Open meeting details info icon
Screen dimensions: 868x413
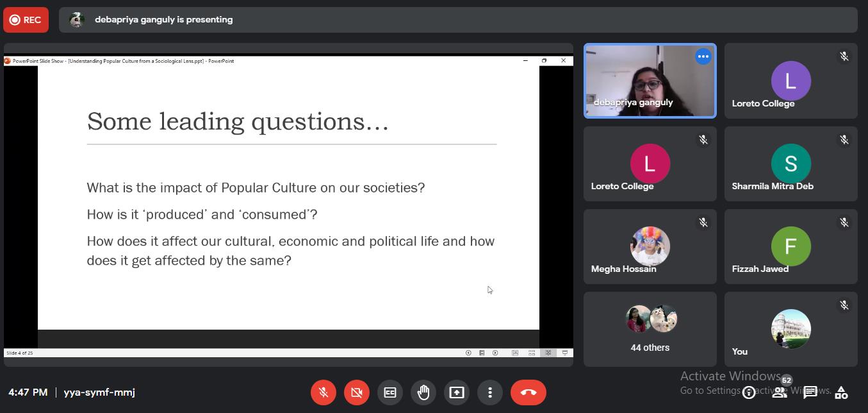tap(748, 392)
